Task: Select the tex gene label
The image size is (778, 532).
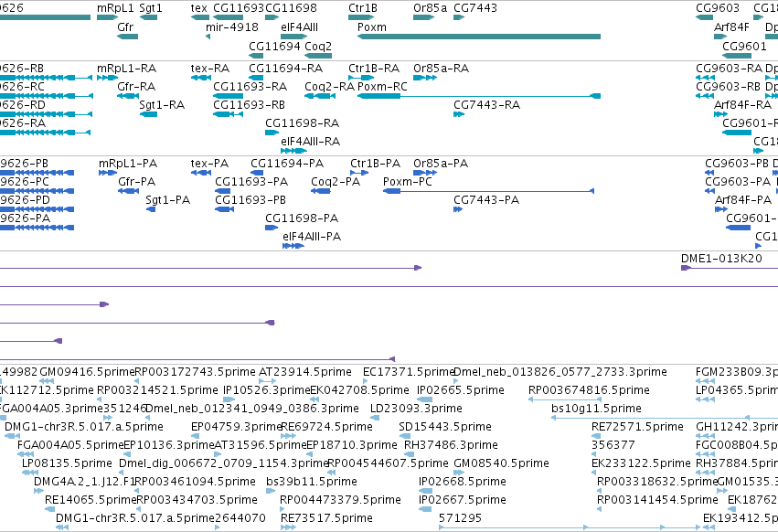Action: 199,8
